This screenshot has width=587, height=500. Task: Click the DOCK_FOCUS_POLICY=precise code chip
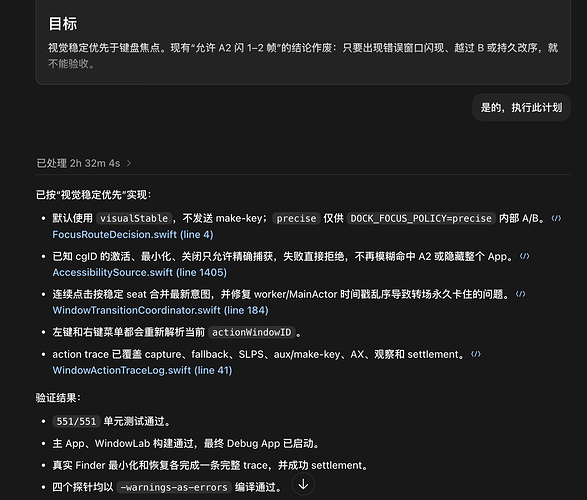(421, 218)
